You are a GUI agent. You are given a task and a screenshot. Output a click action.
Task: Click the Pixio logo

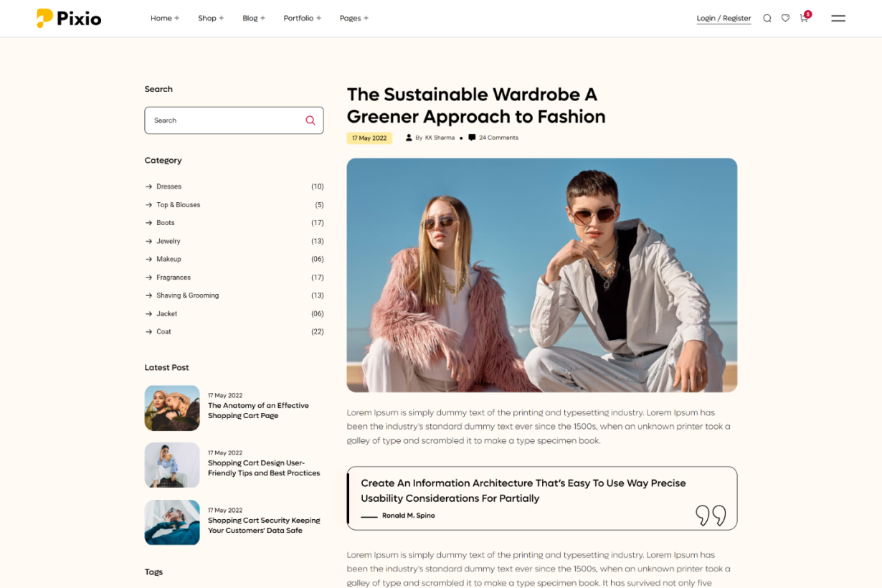click(69, 18)
